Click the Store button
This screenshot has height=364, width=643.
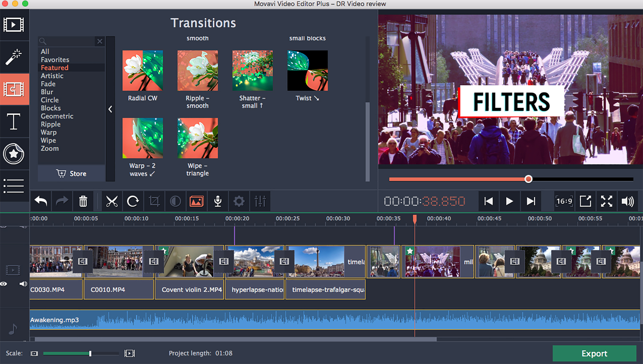click(x=70, y=173)
